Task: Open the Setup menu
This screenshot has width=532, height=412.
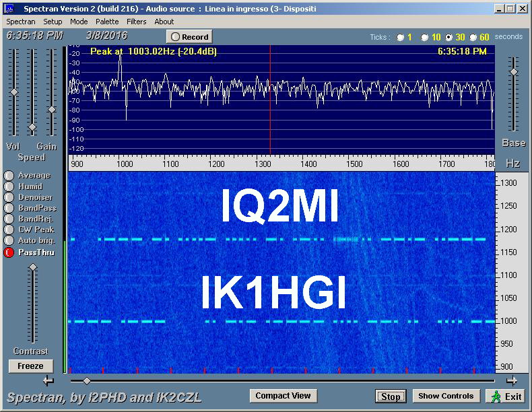Action: coord(53,22)
